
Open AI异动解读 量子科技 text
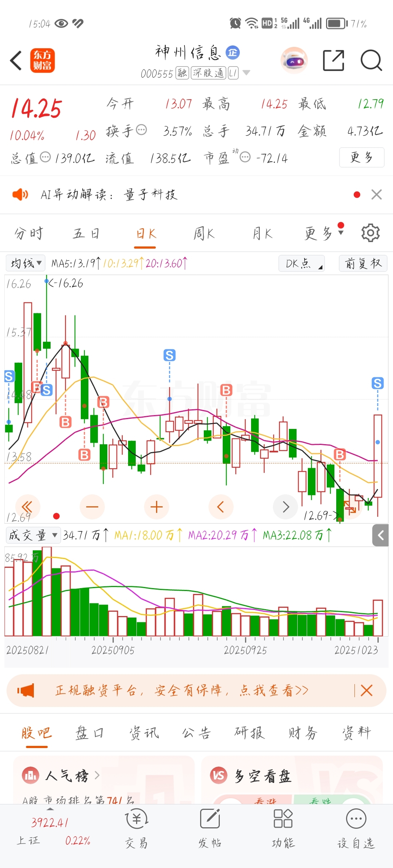[x=109, y=194]
